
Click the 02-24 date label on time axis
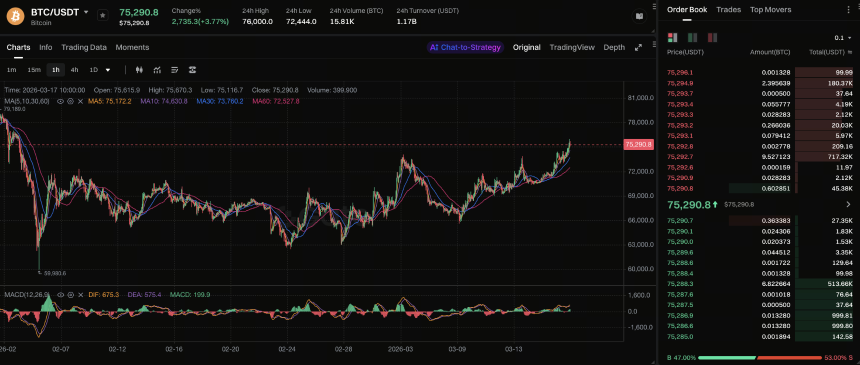tap(287, 349)
